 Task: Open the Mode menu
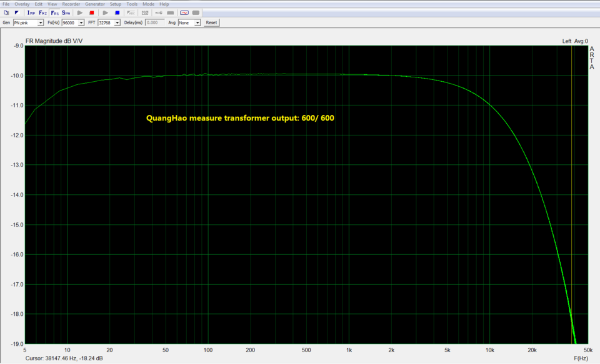tap(149, 4)
